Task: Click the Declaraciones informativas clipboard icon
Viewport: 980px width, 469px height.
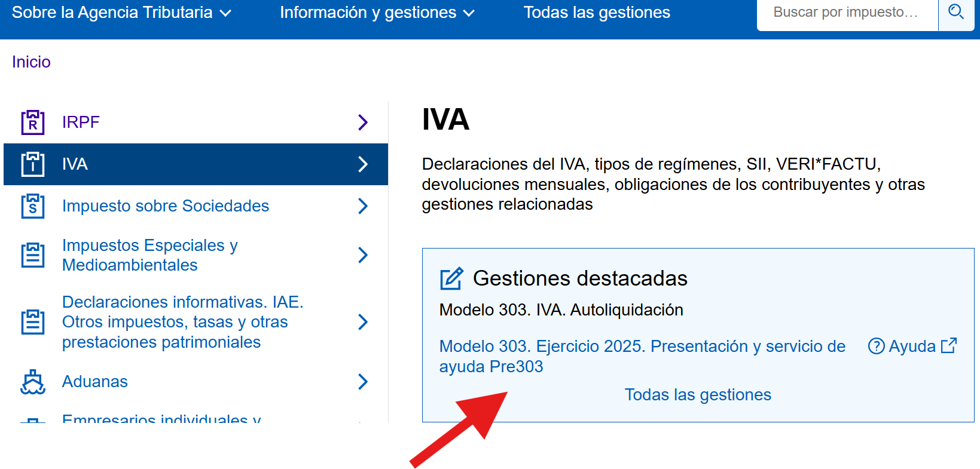Action: (x=33, y=322)
